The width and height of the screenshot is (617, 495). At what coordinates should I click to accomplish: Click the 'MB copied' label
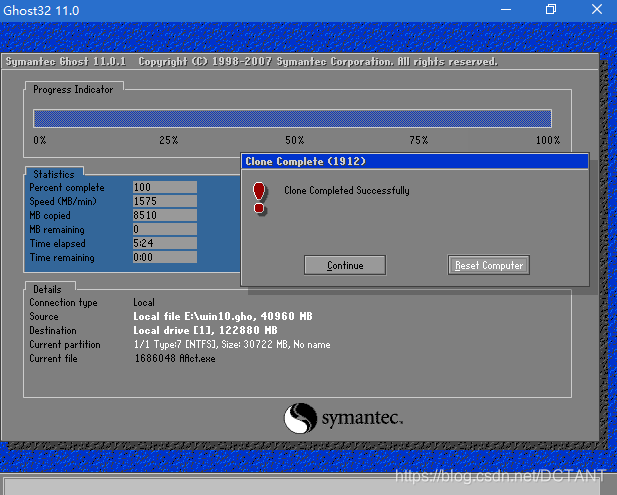click(50, 216)
